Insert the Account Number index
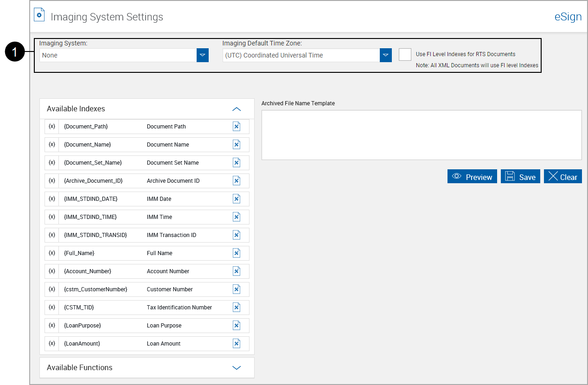 point(236,271)
